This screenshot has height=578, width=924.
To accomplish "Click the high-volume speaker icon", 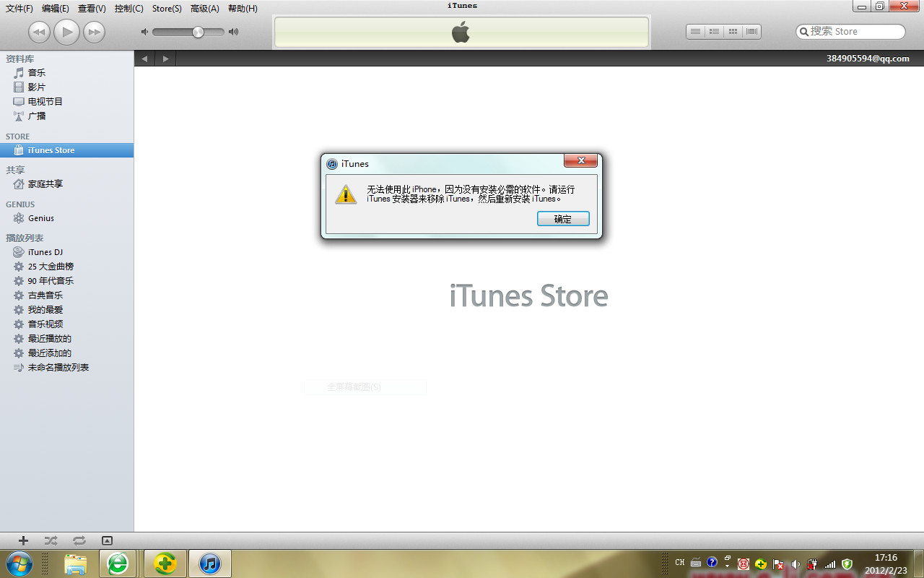I will coord(233,32).
